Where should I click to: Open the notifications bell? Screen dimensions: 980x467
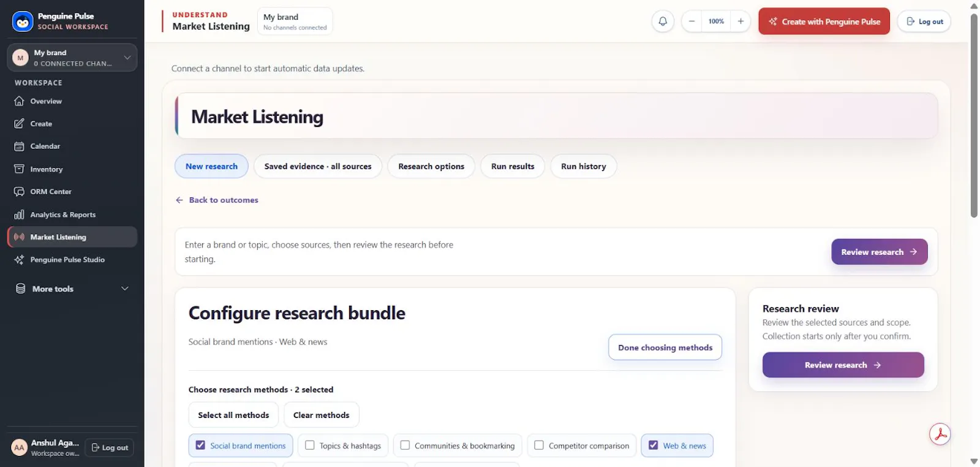pyautogui.click(x=663, y=21)
